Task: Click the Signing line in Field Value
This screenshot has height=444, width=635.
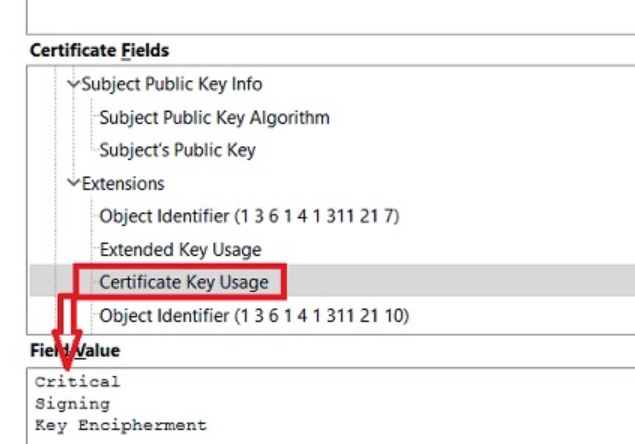Action: (x=72, y=403)
